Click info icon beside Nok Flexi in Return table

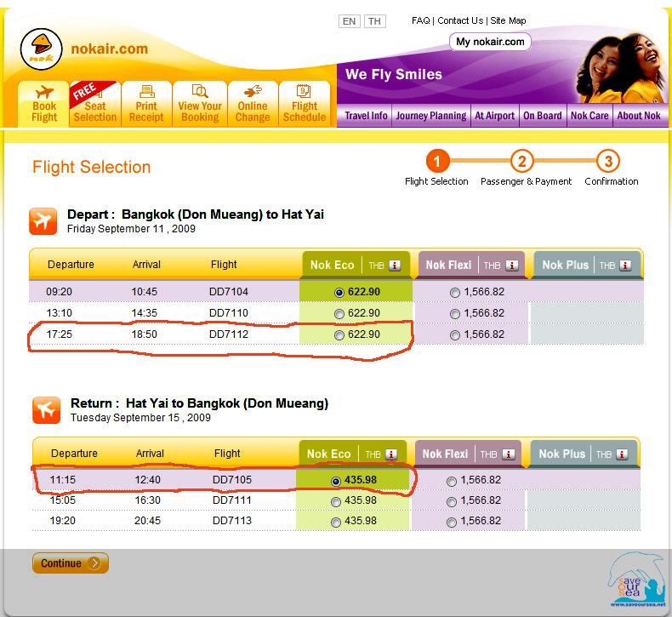(x=507, y=454)
